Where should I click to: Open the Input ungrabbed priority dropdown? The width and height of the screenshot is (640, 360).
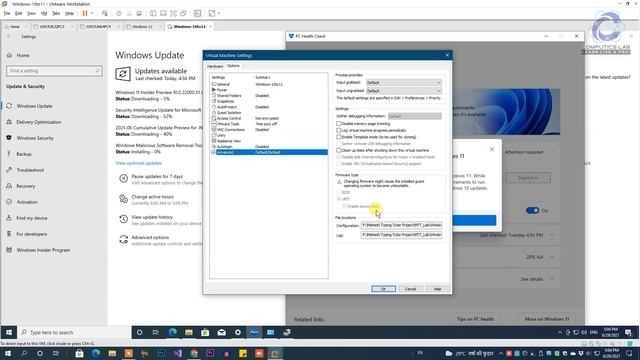pos(404,91)
